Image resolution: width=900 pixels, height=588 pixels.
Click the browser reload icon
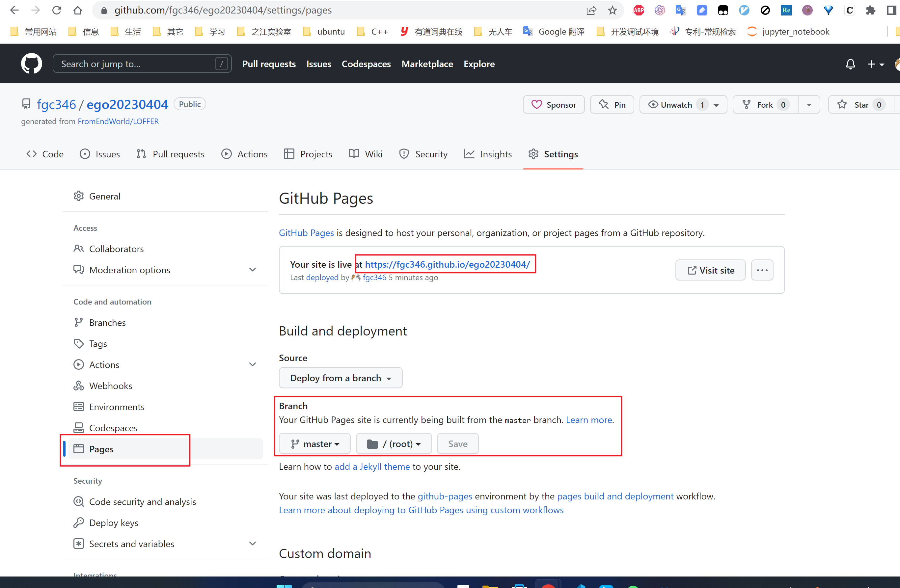coord(57,10)
